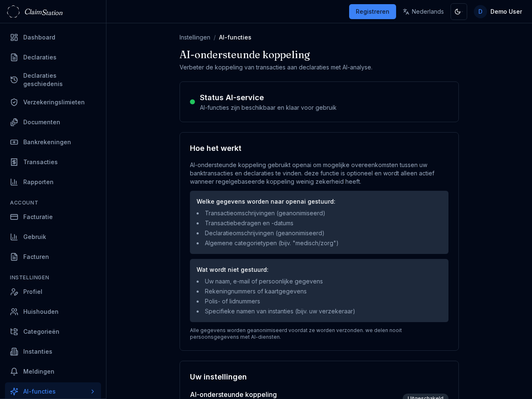Viewport: 532px width, 399px height.
Task: Click the Meldingen bell icon
Action: [x=14, y=372]
